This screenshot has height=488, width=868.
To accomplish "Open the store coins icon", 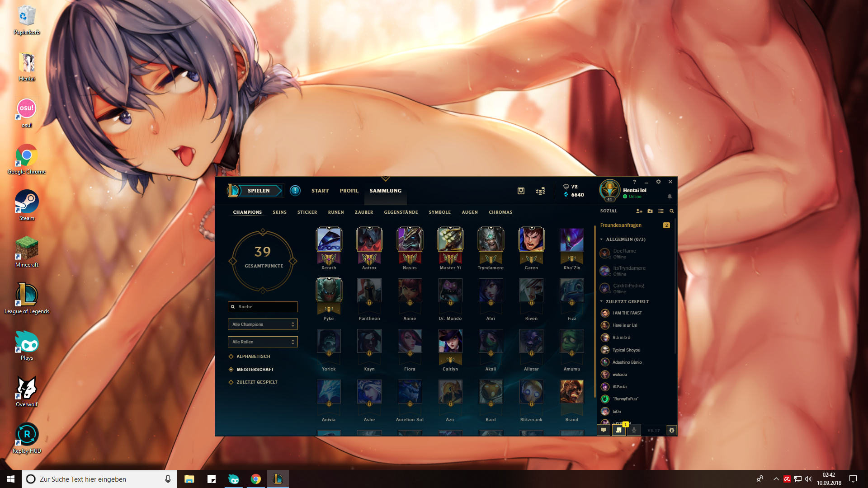I will 540,191.
